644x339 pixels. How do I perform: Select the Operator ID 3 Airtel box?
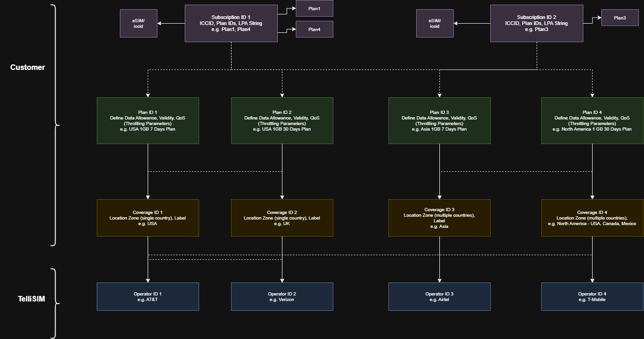pyautogui.click(x=439, y=296)
